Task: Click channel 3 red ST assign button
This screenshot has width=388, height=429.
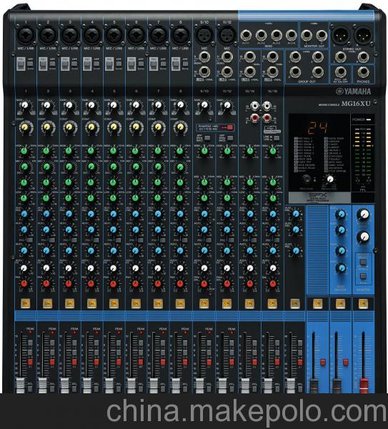Action: coord(74,362)
